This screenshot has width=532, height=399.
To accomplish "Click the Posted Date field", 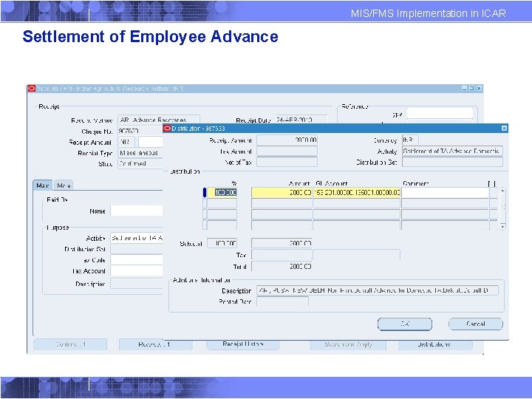I will click(282, 301).
